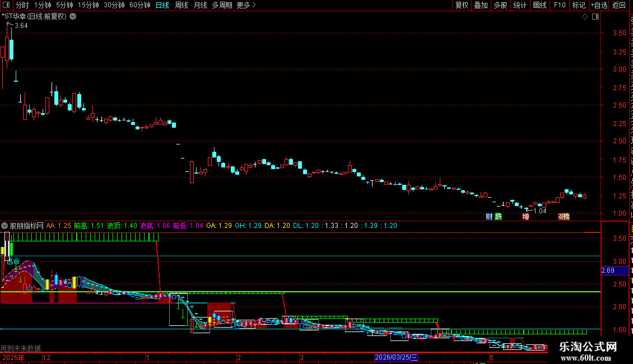Click the 前低: 1.04 indicator value
This screenshot has width=633, height=364.
(188, 226)
